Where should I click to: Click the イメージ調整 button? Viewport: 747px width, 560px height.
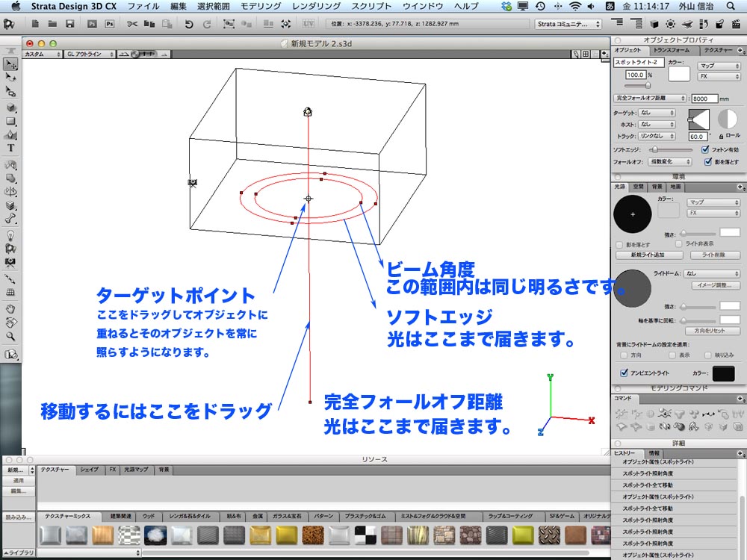716,285
